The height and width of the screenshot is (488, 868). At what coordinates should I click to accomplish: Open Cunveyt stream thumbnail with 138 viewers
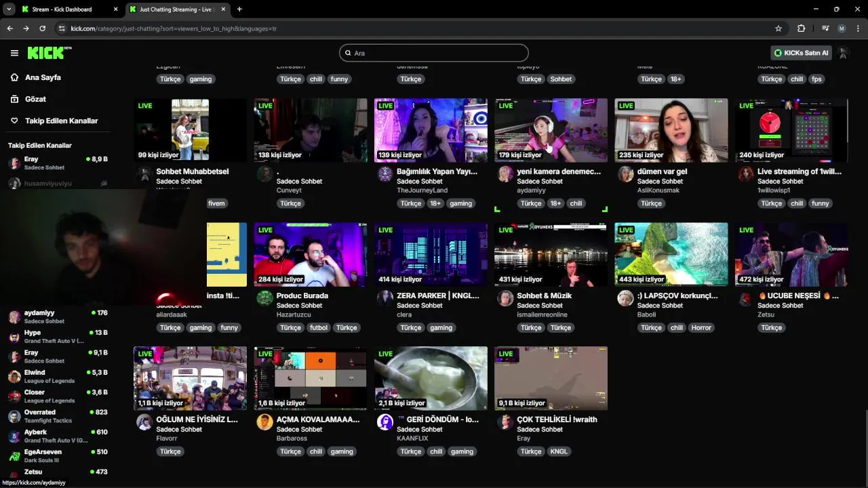[x=311, y=130]
